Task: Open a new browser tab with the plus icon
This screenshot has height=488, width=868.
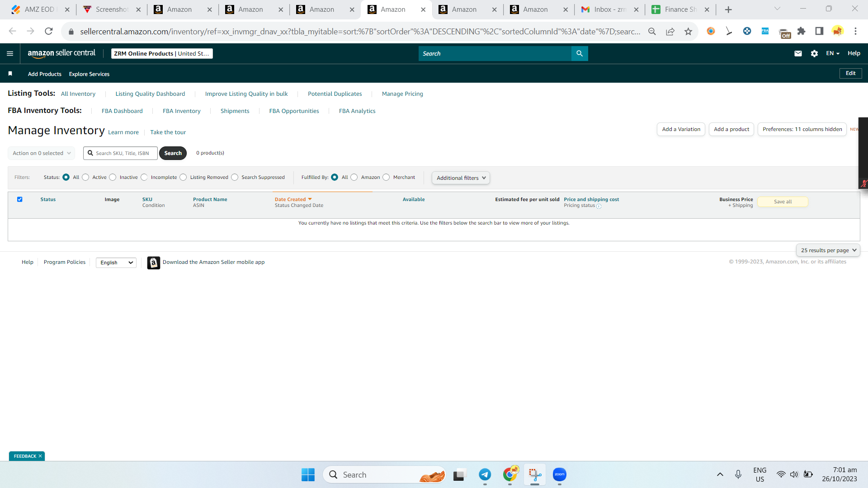Action: tap(728, 9)
